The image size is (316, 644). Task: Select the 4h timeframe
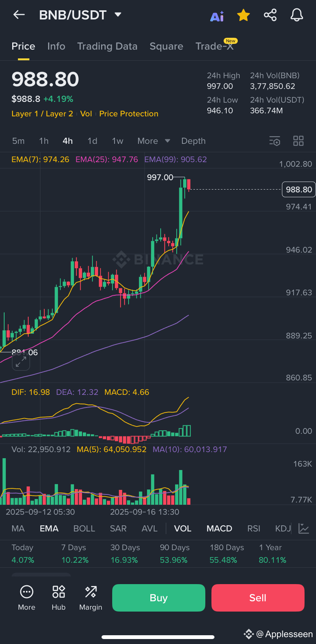pos(68,141)
